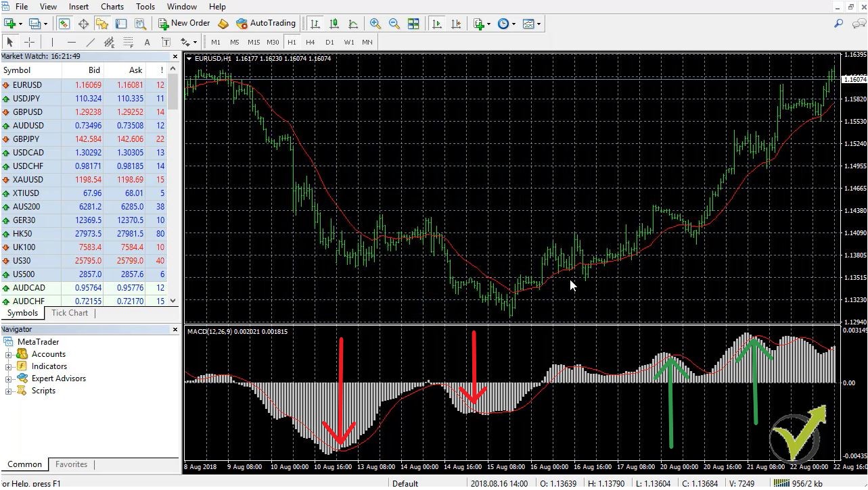868x490 pixels.
Task: Select the horizontal line drawing tool
Action: (71, 42)
